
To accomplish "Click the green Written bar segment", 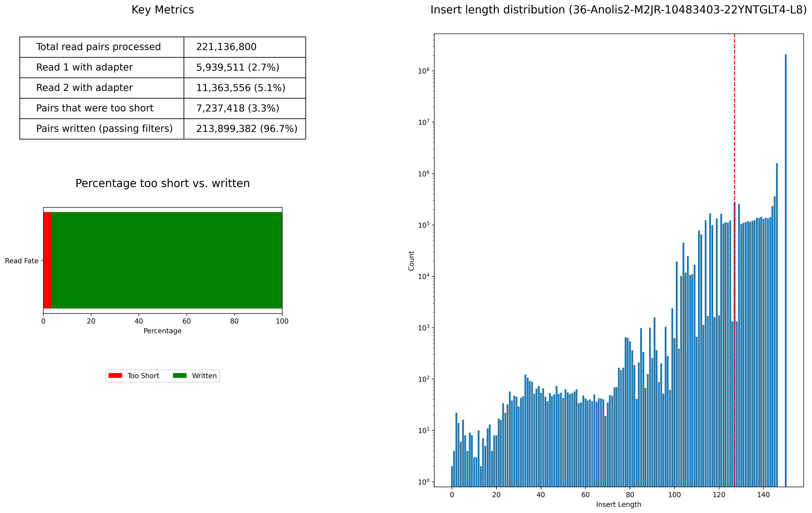I will pos(167,260).
